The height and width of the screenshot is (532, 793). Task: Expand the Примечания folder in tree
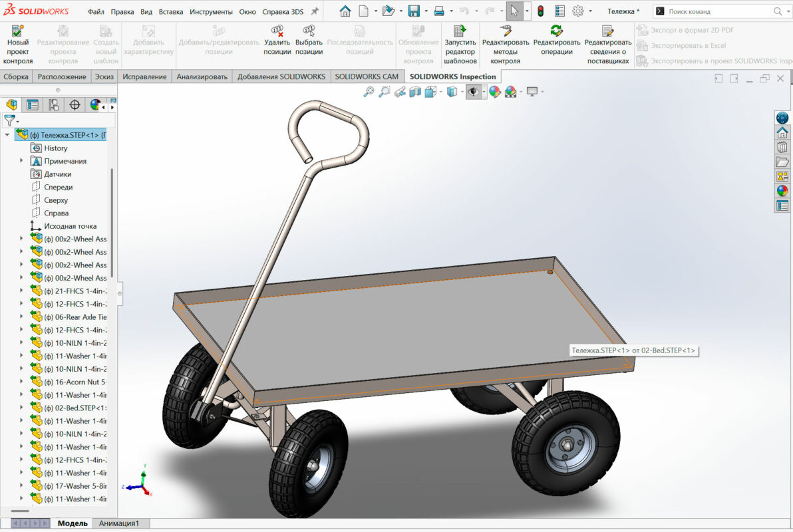[21, 161]
